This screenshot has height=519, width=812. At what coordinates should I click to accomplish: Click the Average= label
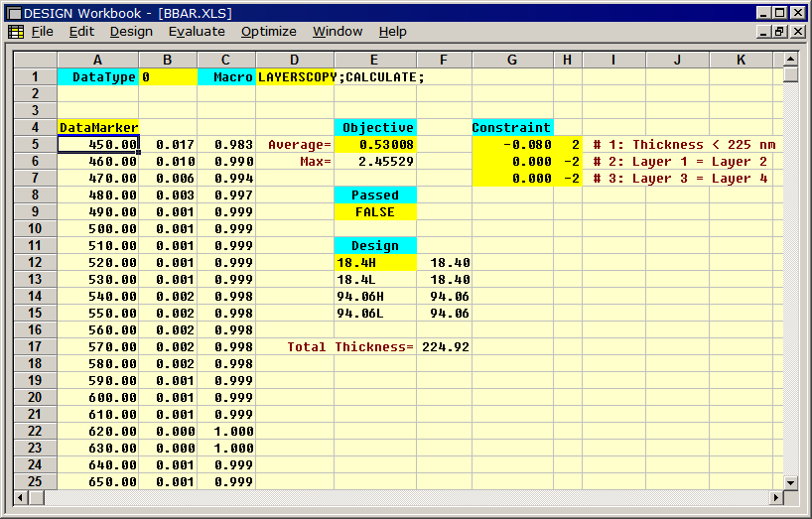point(299,144)
